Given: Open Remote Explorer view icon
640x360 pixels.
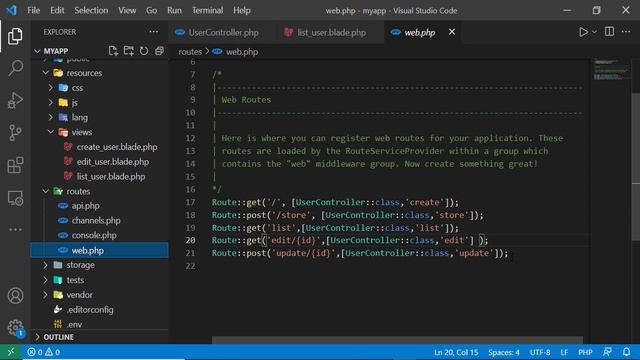Looking at the screenshot, I should click(16, 198).
